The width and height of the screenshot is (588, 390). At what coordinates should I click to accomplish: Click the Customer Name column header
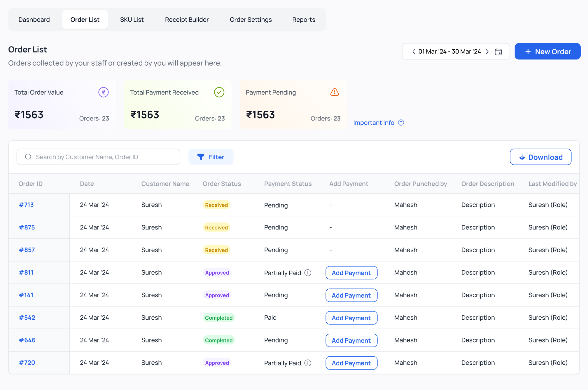click(165, 184)
